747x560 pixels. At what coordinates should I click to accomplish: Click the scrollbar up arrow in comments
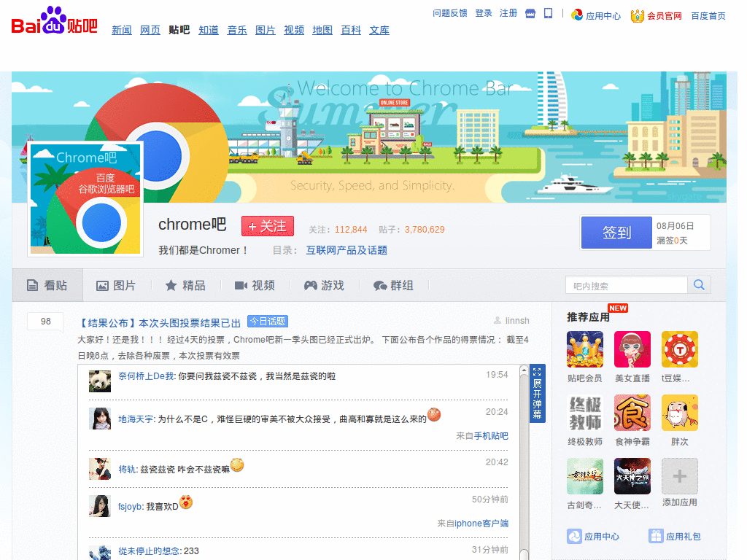coord(524,370)
